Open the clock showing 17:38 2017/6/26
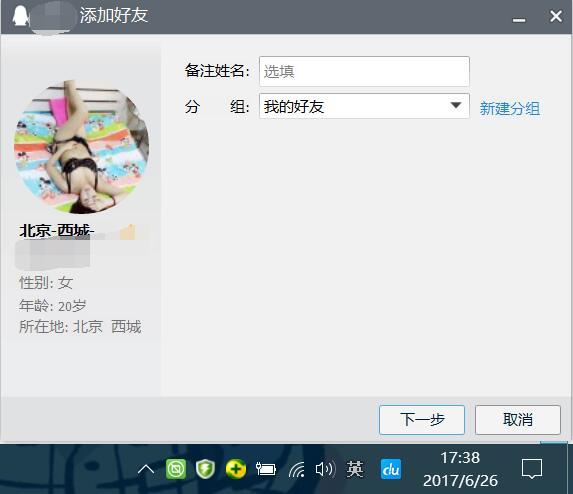This screenshot has height=494, width=573. pyautogui.click(x=460, y=469)
